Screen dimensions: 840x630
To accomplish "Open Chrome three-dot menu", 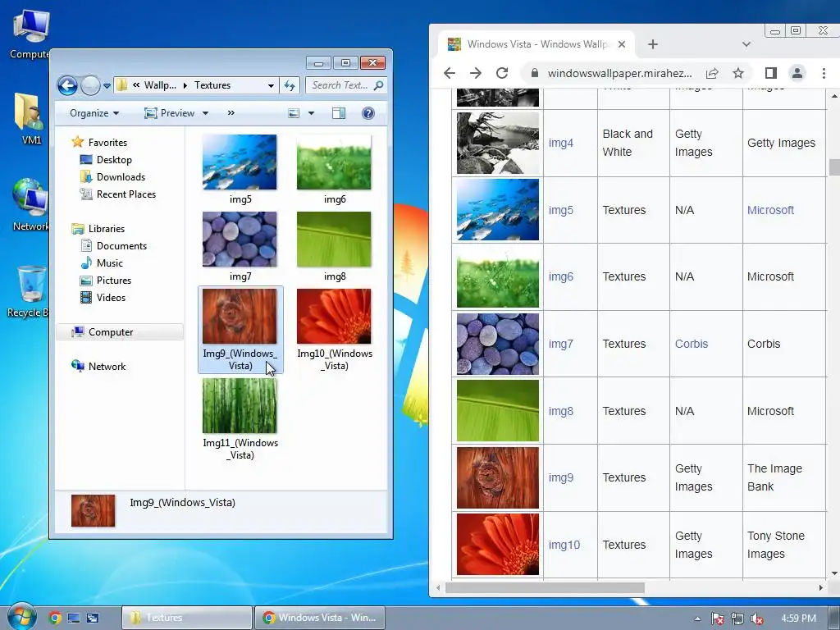I will coord(824,73).
